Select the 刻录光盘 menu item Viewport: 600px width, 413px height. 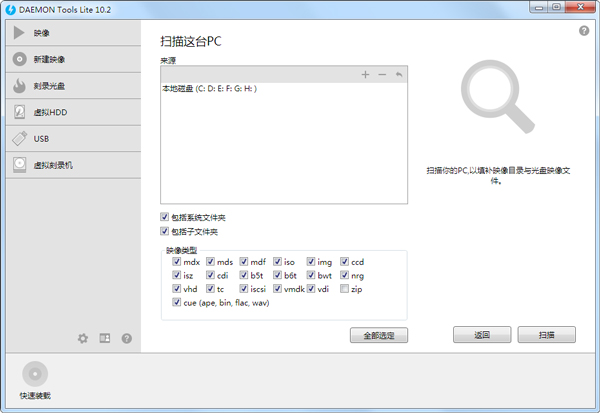[73, 86]
